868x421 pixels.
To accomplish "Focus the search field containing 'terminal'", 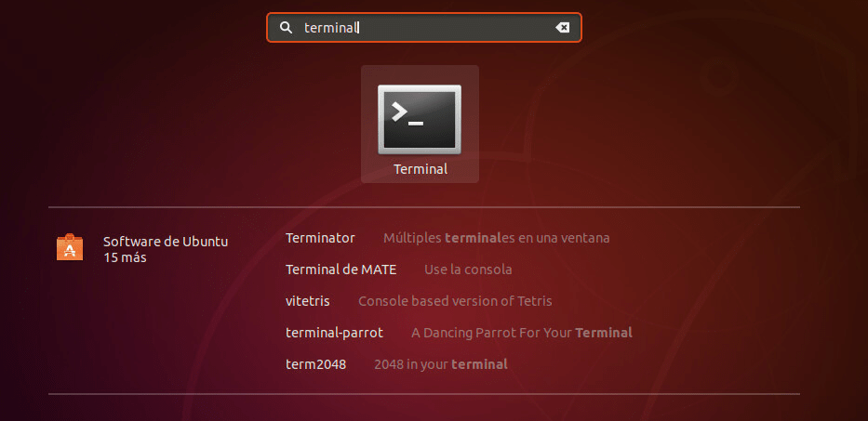I will (424, 28).
